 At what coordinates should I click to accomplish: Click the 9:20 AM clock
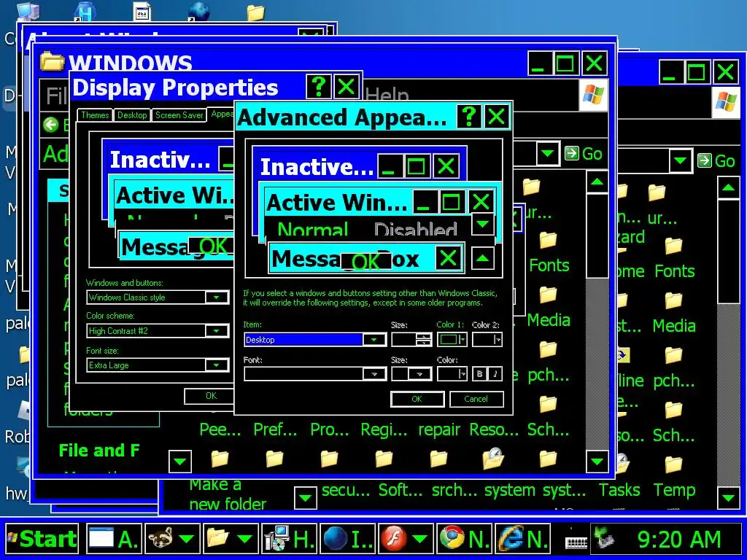679,539
